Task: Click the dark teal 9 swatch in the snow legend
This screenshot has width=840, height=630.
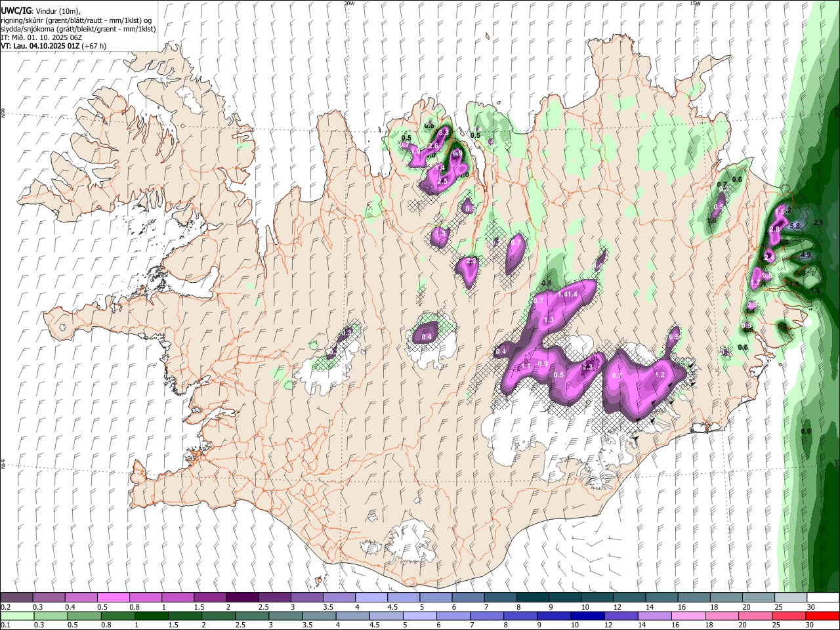Action: [564, 597]
